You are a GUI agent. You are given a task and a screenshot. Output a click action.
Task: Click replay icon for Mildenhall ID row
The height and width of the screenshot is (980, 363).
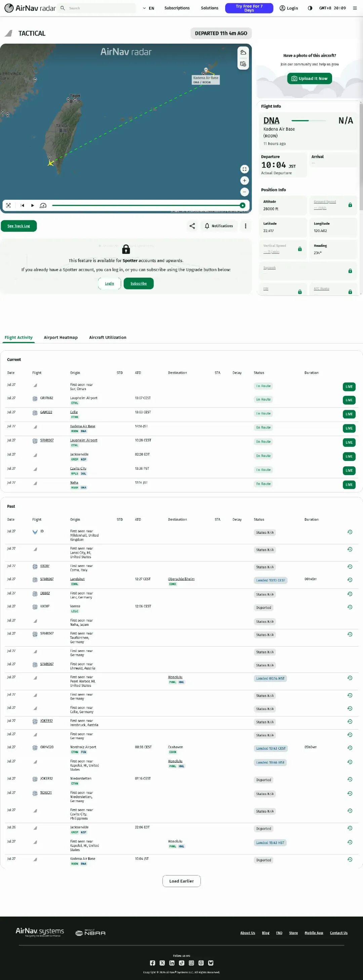pos(350,532)
